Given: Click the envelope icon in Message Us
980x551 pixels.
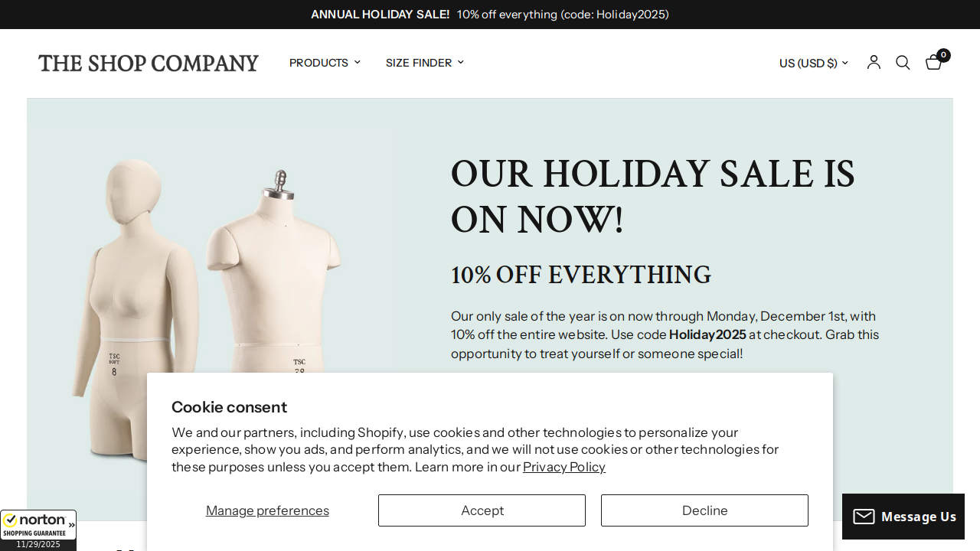Looking at the screenshot, I should (x=864, y=517).
